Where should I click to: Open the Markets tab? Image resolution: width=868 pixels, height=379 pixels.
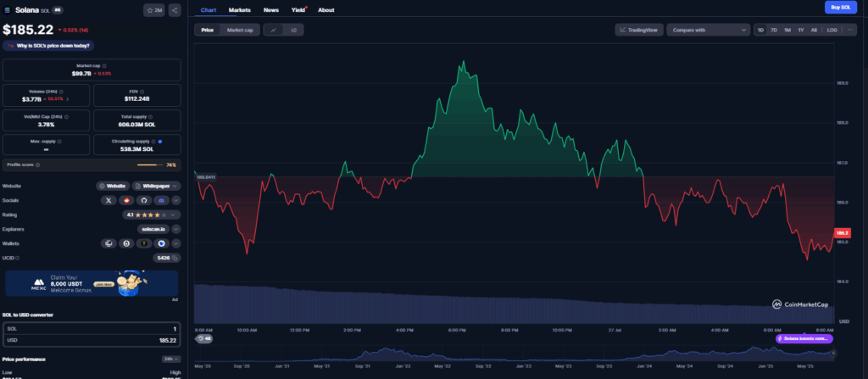pyautogui.click(x=240, y=10)
